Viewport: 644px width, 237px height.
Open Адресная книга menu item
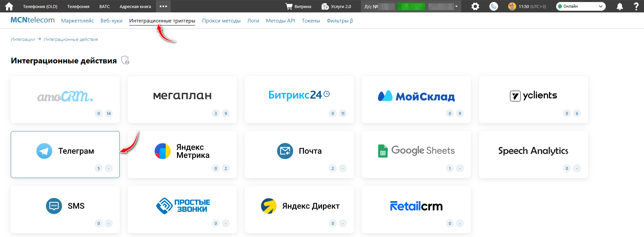135,6
